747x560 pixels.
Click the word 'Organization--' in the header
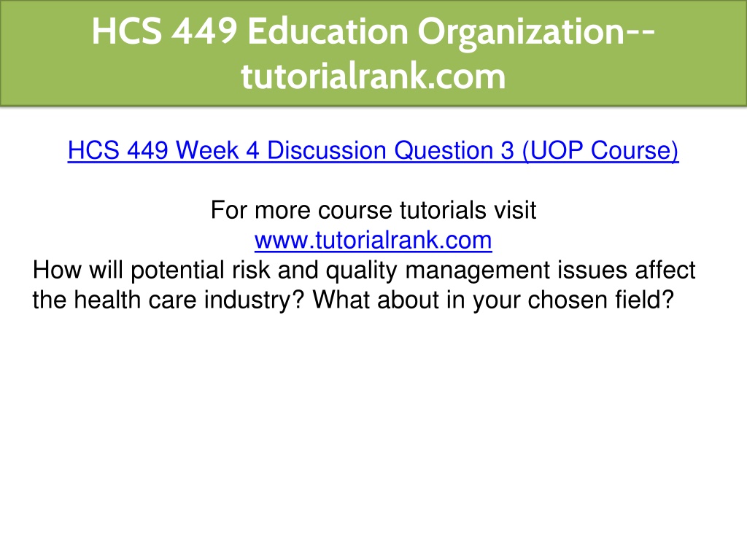536,31
